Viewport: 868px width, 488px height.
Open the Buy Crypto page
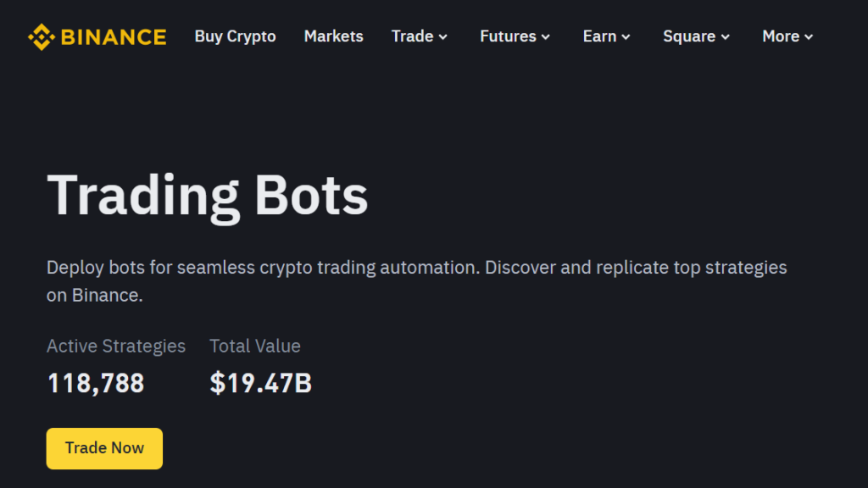[236, 36]
